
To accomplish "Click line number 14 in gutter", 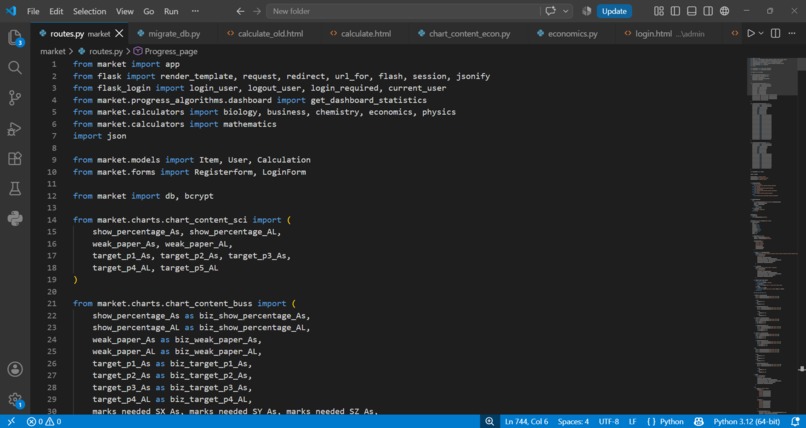I will tap(51, 220).
